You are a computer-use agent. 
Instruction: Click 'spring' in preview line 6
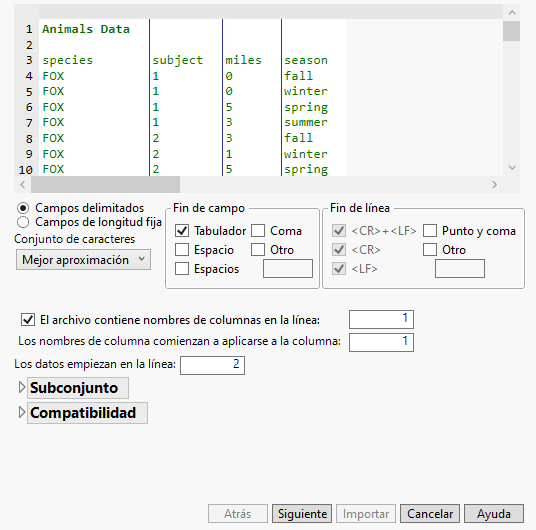306,108
